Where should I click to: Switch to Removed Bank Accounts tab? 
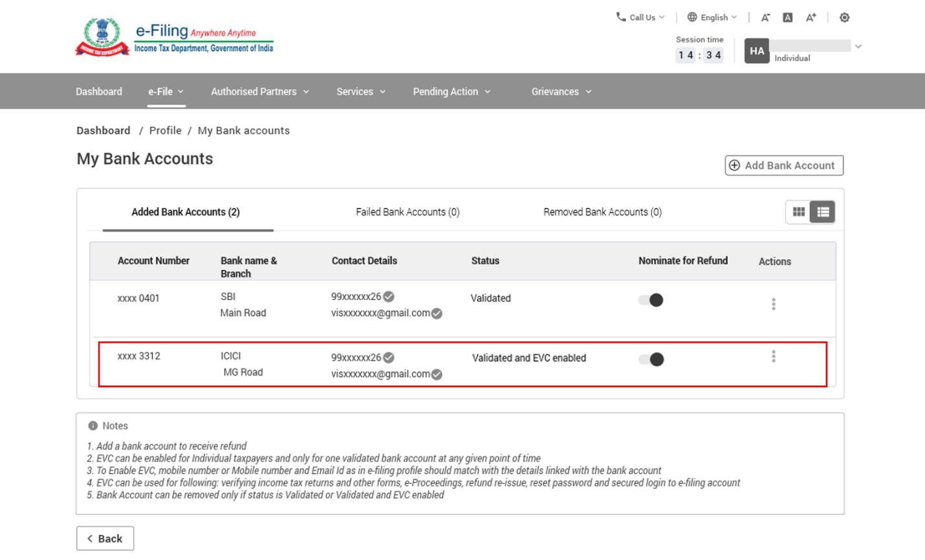pyautogui.click(x=602, y=212)
